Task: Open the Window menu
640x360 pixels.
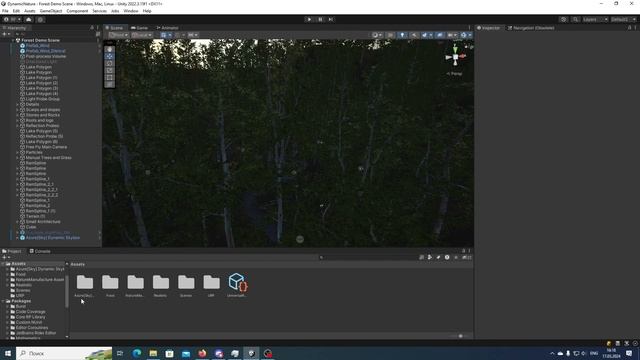Action: 131,11
